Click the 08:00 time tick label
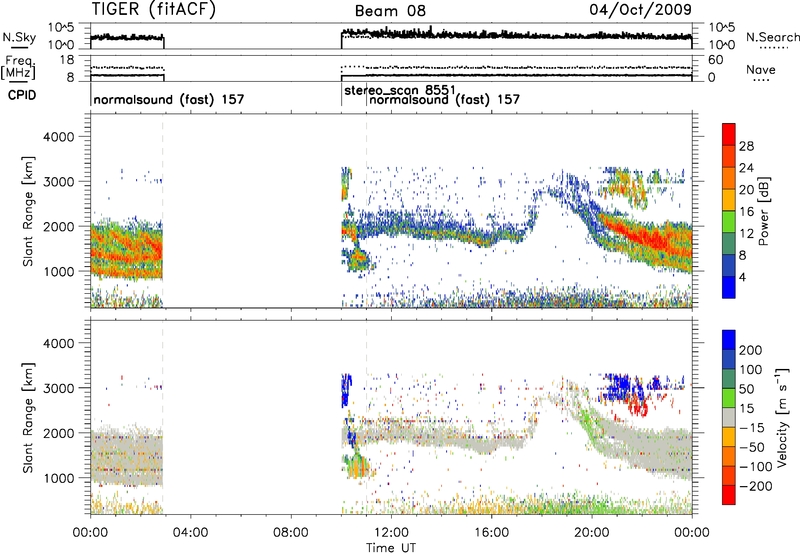800x554 pixels. pyautogui.click(x=291, y=533)
